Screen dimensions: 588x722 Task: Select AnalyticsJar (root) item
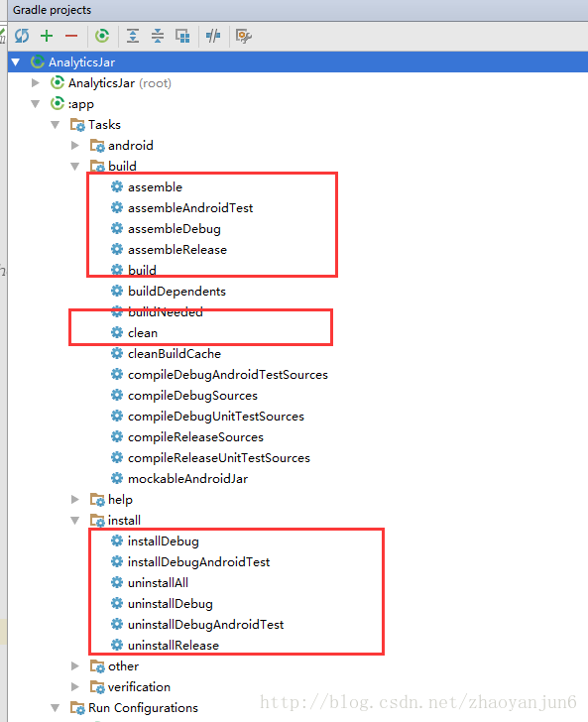(x=119, y=83)
